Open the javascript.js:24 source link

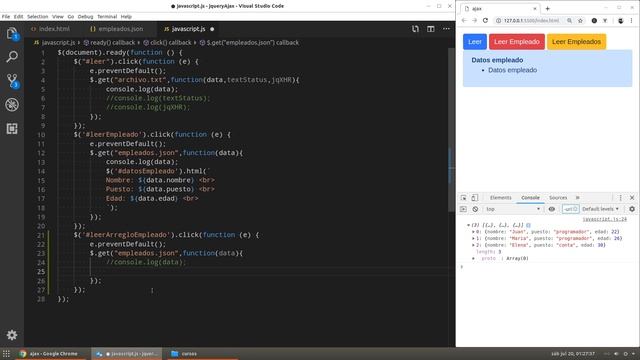604,219
